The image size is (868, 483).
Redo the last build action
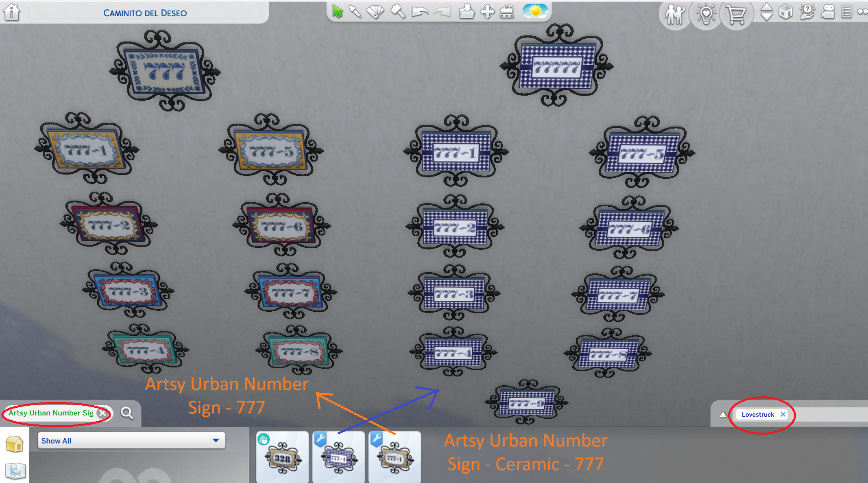coord(443,12)
